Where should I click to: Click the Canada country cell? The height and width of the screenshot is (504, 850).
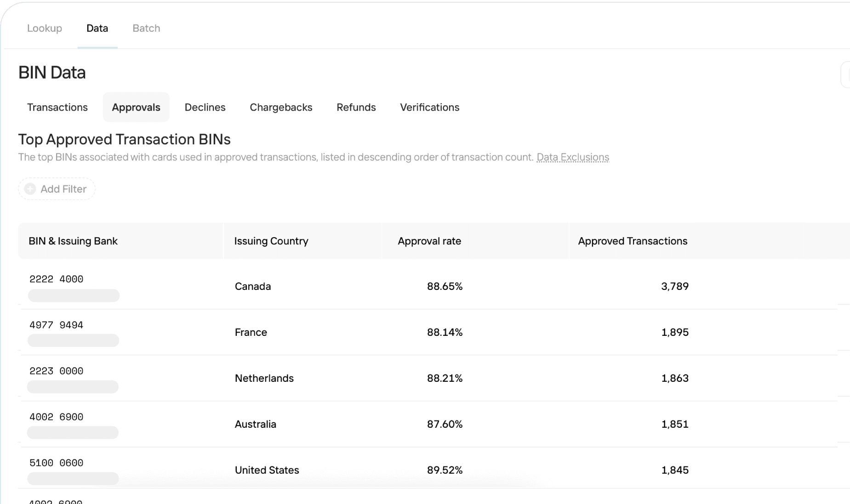(253, 286)
